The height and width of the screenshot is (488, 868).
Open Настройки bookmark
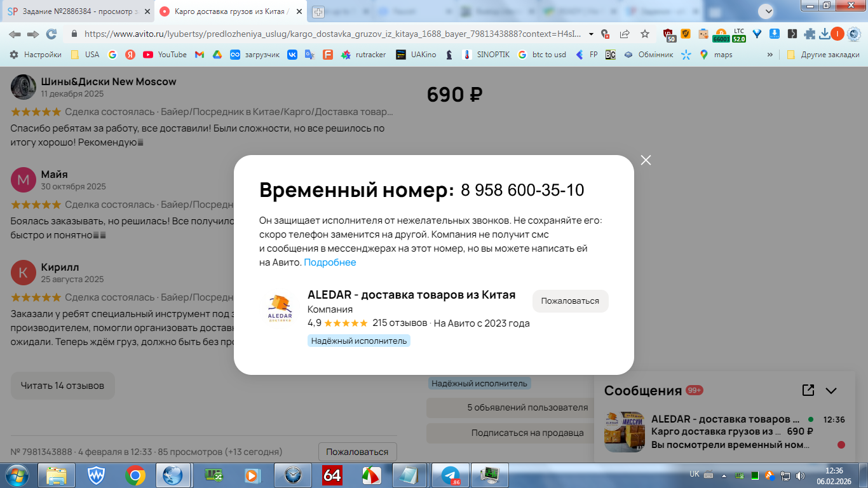tap(36, 55)
